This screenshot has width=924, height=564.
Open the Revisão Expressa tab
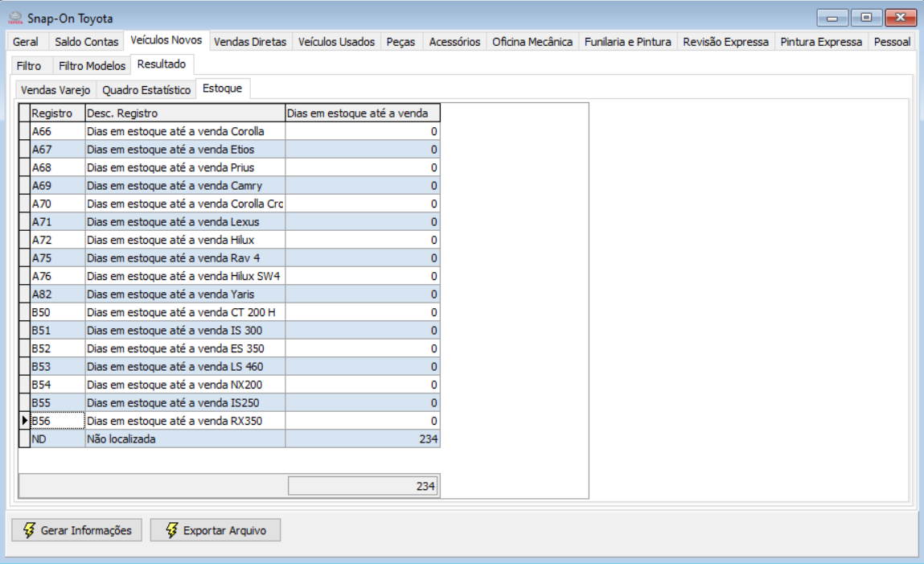725,42
